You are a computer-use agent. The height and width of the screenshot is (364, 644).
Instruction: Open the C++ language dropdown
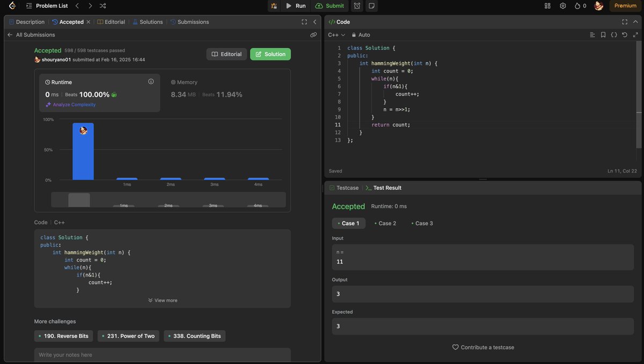pyautogui.click(x=336, y=35)
